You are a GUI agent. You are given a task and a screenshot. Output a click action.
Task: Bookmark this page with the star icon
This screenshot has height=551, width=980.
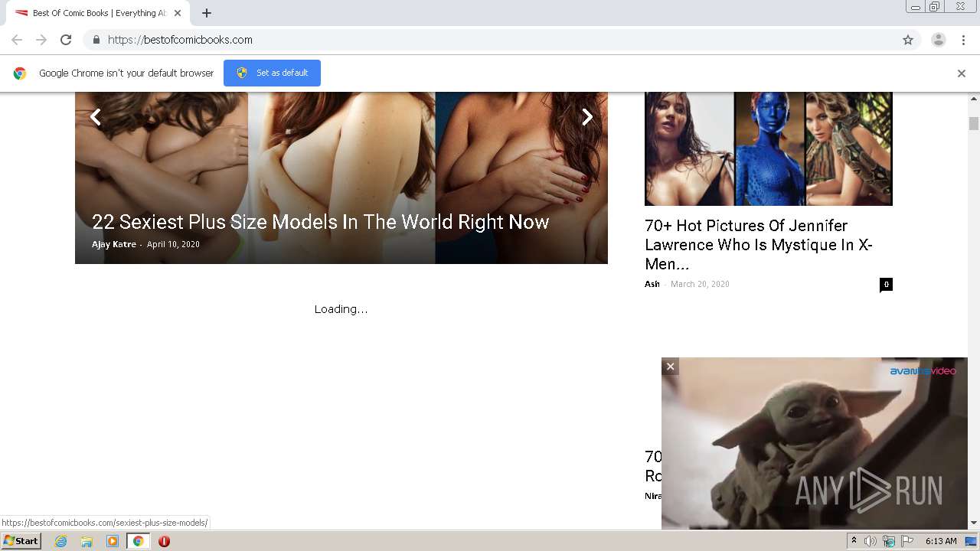[908, 40]
